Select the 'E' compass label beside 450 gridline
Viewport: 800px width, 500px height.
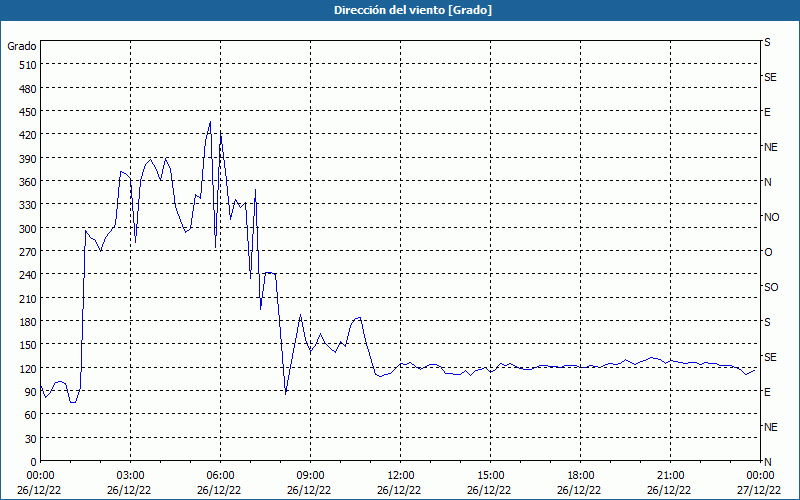767,112
